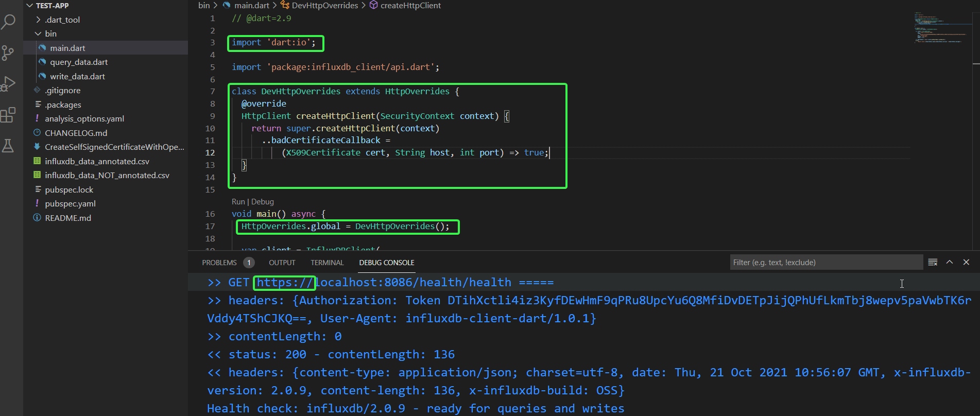This screenshot has width=980, height=416.
Task: Open the Search view in activity bar
Action: (x=9, y=22)
